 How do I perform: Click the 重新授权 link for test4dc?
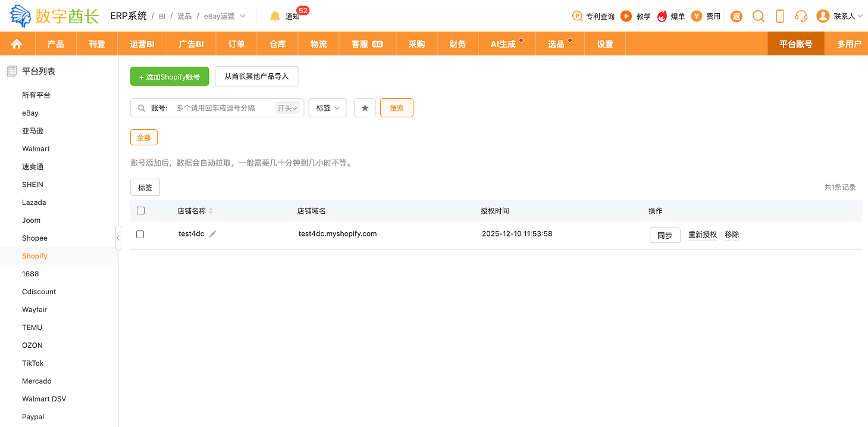pos(702,235)
